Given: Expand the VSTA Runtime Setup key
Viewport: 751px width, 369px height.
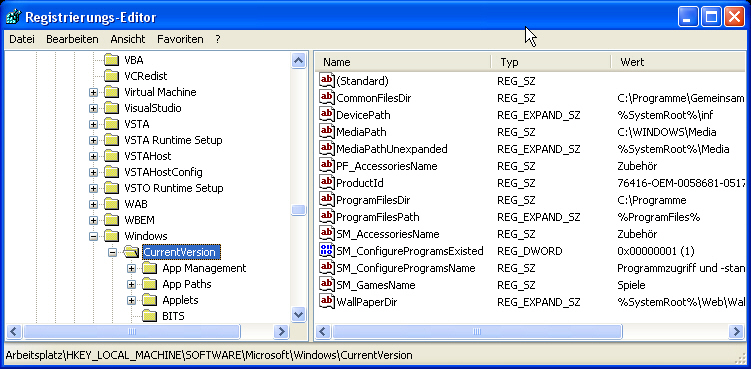Looking at the screenshot, I should 93,140.
